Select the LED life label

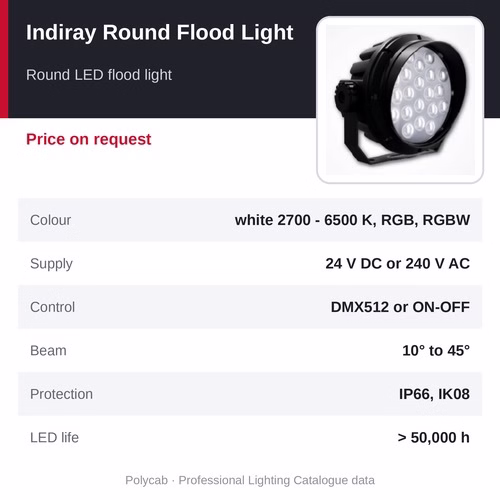tap(54, 438)
